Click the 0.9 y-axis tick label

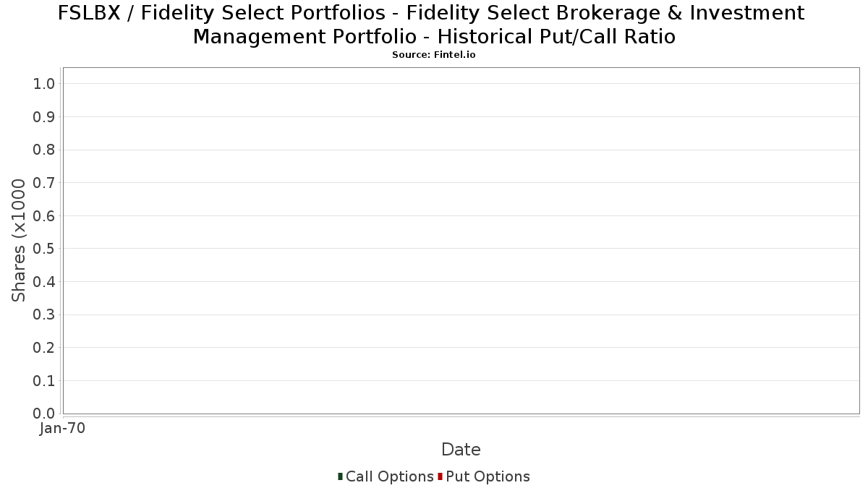(44, 117)
